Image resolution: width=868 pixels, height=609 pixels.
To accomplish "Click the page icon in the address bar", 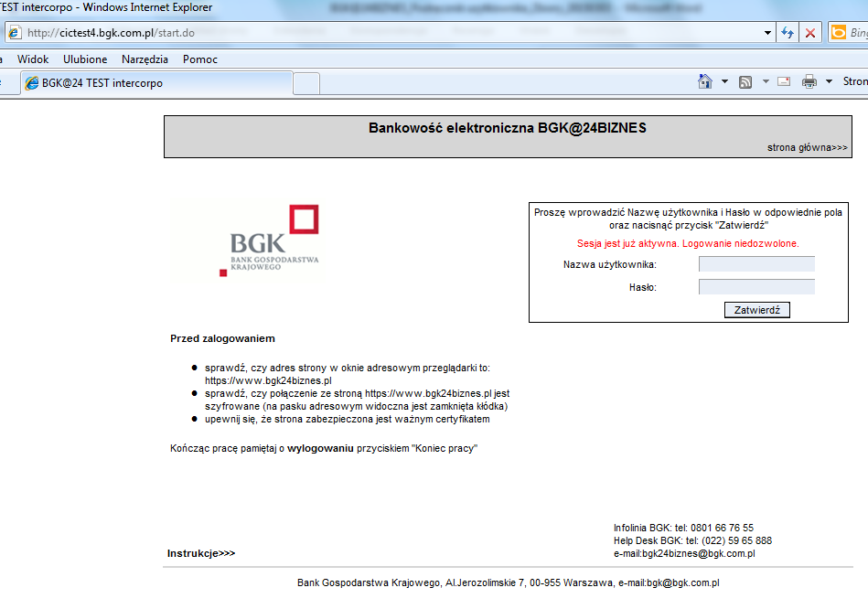I will (15, 33).
